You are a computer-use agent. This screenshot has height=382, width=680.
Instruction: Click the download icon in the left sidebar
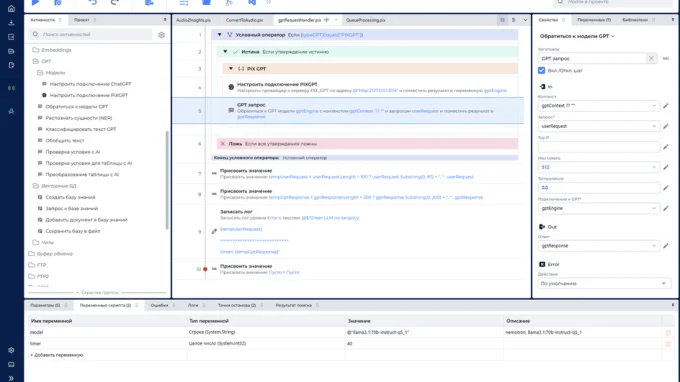11,23
